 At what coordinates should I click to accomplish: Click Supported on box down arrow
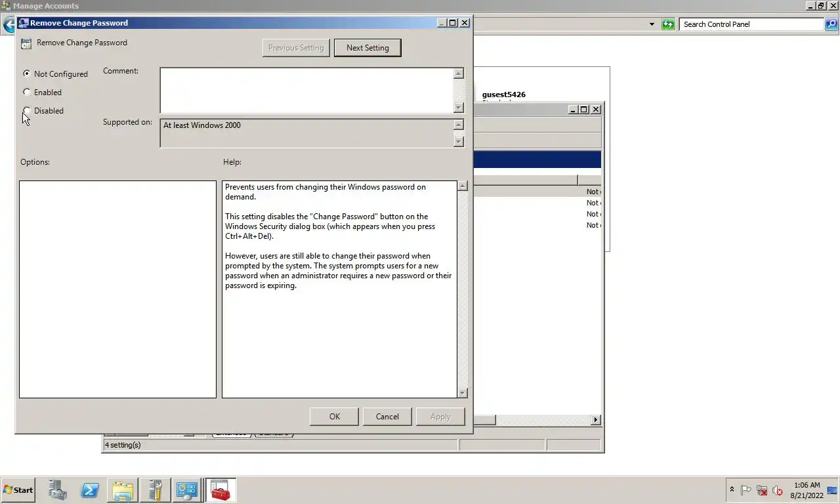point(459,141)
